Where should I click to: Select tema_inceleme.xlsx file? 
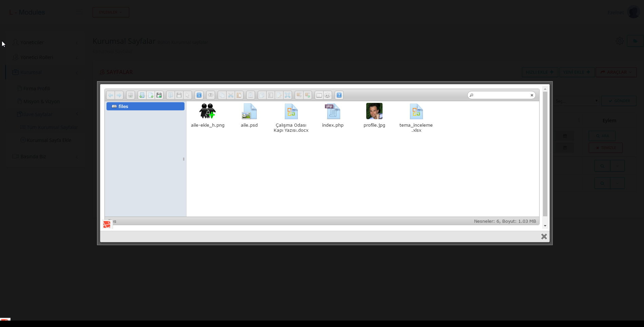point(416,118)
